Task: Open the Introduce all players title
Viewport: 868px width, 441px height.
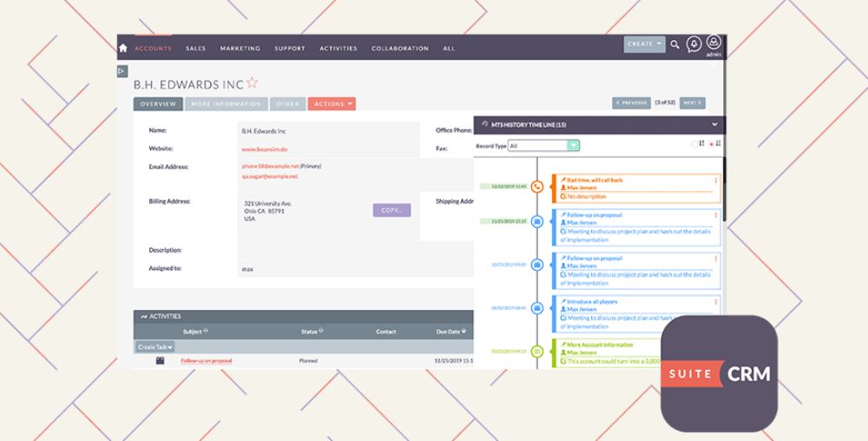Action: 592,302
